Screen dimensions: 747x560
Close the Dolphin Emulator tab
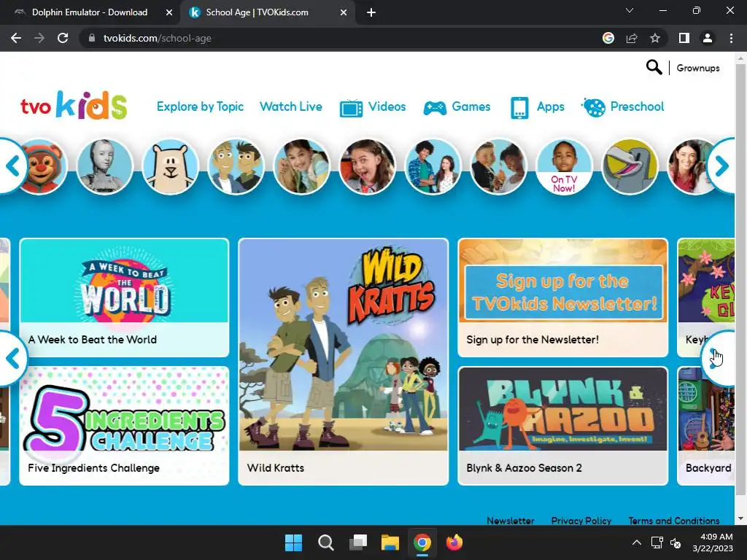click(169, 12)
